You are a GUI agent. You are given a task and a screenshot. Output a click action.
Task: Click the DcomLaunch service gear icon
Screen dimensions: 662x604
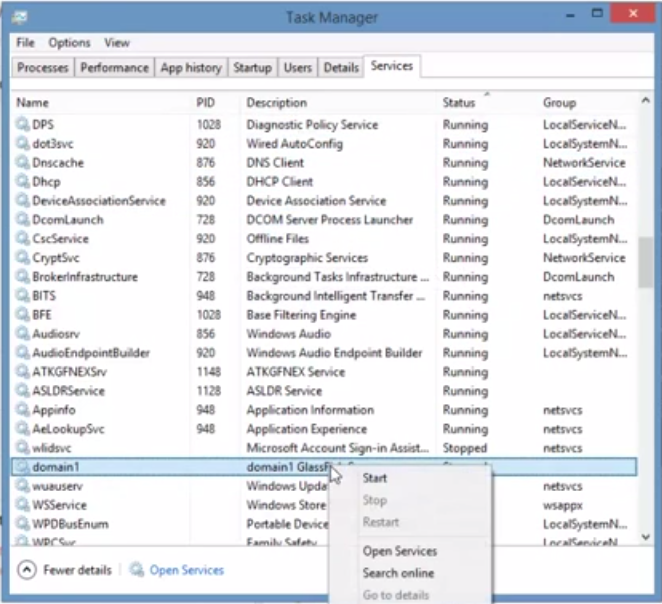[22, 219]
